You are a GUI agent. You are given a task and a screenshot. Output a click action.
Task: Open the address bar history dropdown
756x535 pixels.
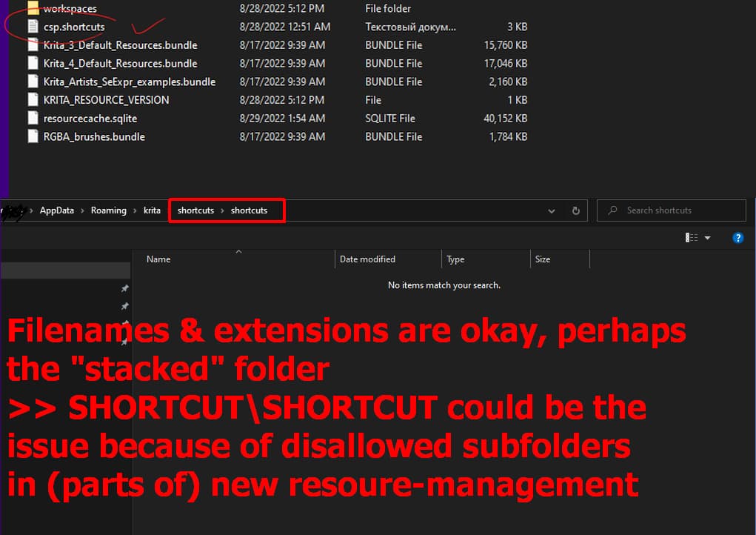[x=552, y=211]
